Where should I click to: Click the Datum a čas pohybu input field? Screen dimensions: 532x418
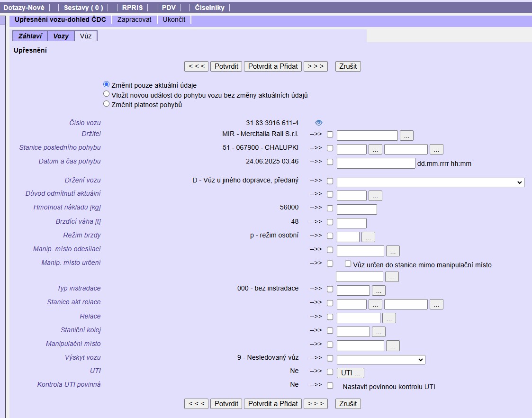coord(376,163)
